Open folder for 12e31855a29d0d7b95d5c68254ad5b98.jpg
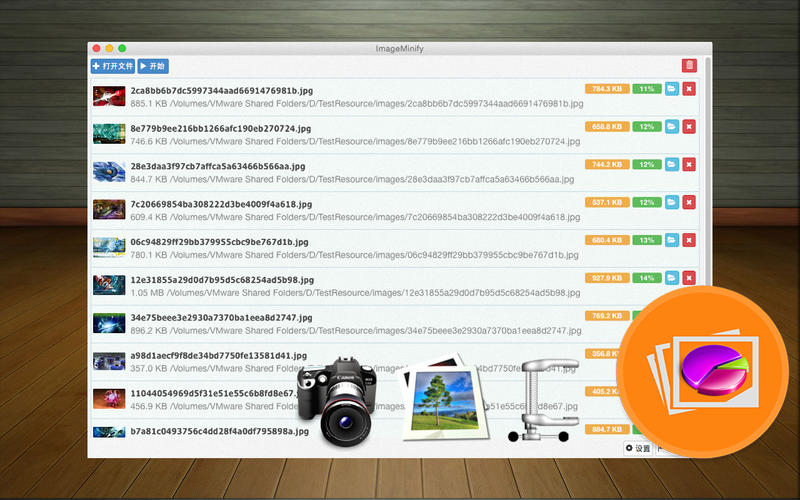Screen dimensions: 800x500 (x=672, y=278)
